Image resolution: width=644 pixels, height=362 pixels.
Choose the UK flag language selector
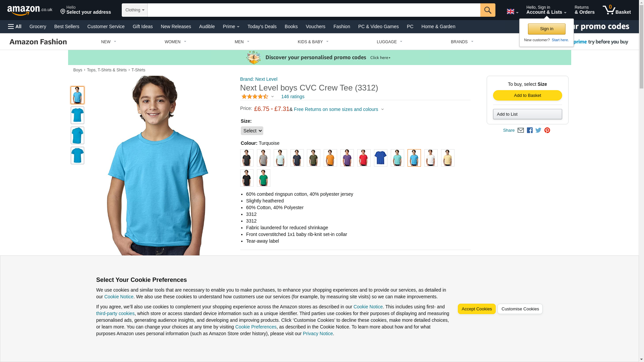(512, 11)
